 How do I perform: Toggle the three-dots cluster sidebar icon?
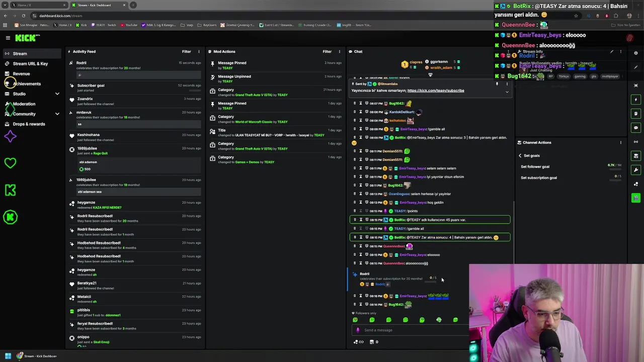tap(636, 184)
